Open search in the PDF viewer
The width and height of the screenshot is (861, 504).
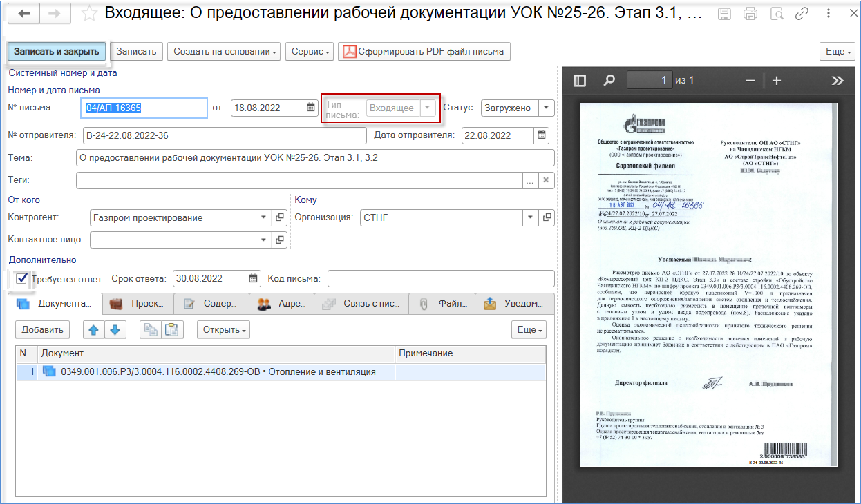pos(609,81)
